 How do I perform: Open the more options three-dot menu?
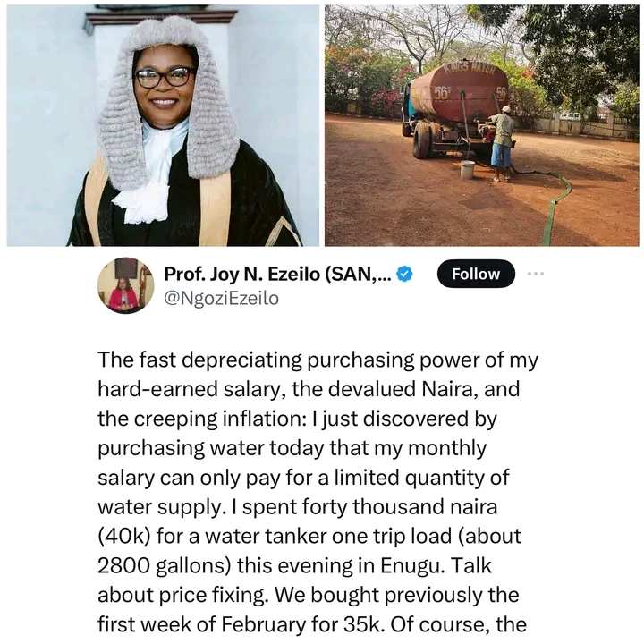click(x=537, y=274)
